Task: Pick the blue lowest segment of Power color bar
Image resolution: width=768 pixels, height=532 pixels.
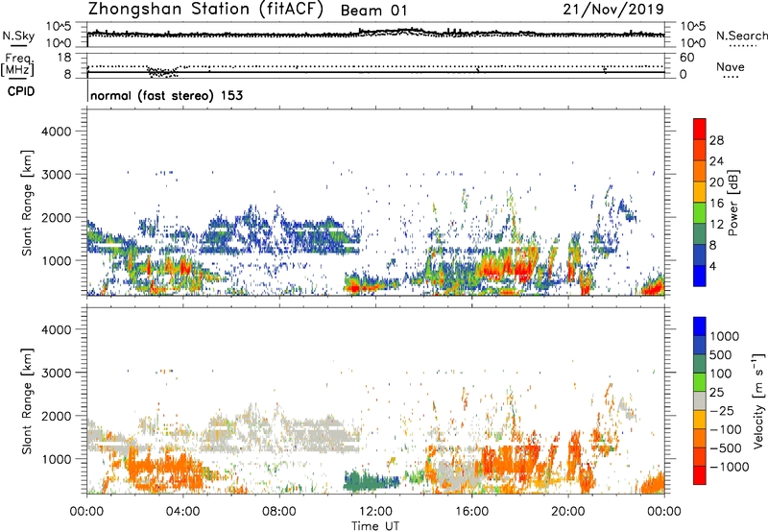Action: tap(700, 276)
